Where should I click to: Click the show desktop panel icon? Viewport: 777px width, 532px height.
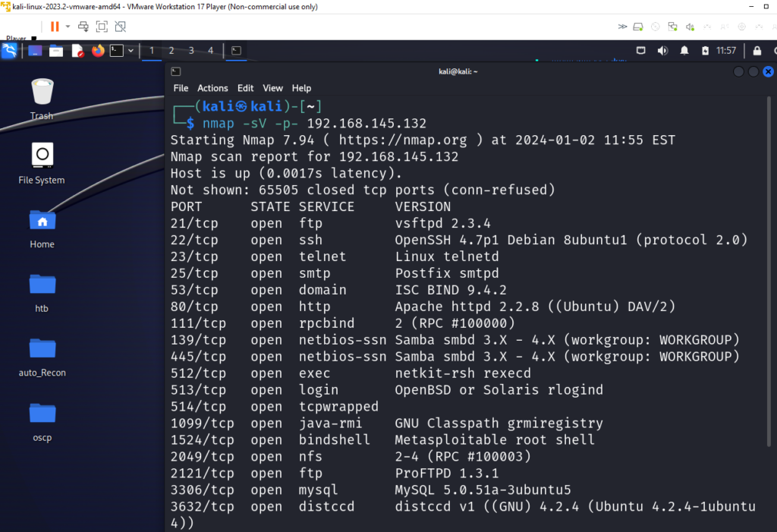(35, 51)
